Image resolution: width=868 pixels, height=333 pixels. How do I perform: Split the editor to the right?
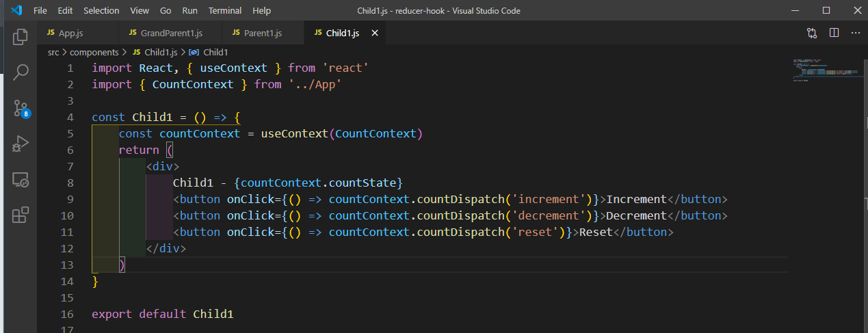tap(834, 33)
